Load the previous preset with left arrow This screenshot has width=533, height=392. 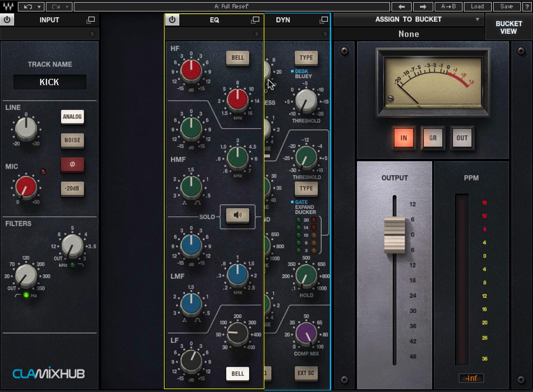(402, 6)
